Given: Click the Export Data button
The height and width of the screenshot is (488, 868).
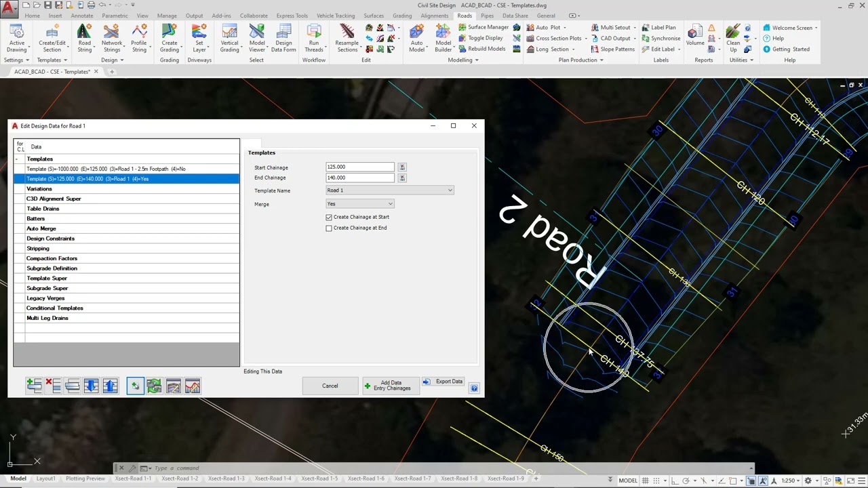Looking at the screenshot, I should pyautogui.click(x=443, y=382).
